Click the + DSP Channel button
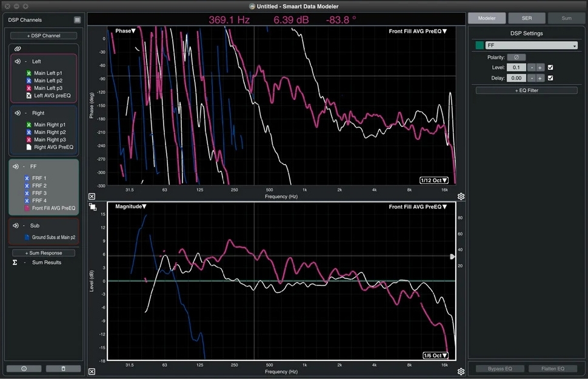The width and height of the screenshot is (588, 379). [44, 36]
